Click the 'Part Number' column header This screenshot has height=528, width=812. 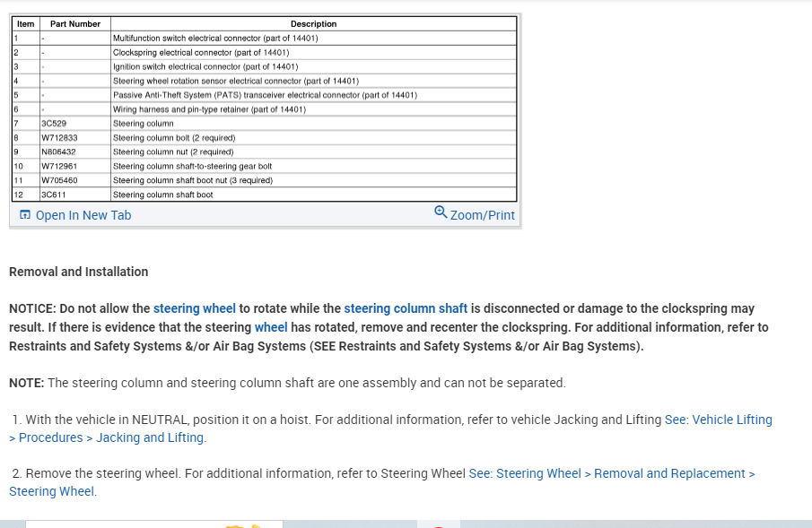click(x=75, y=24)
